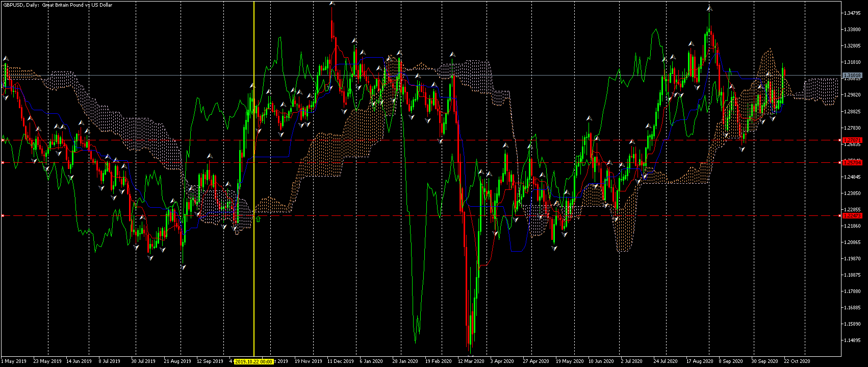Click the 12 Mar 2020 date label

point(471,361)
